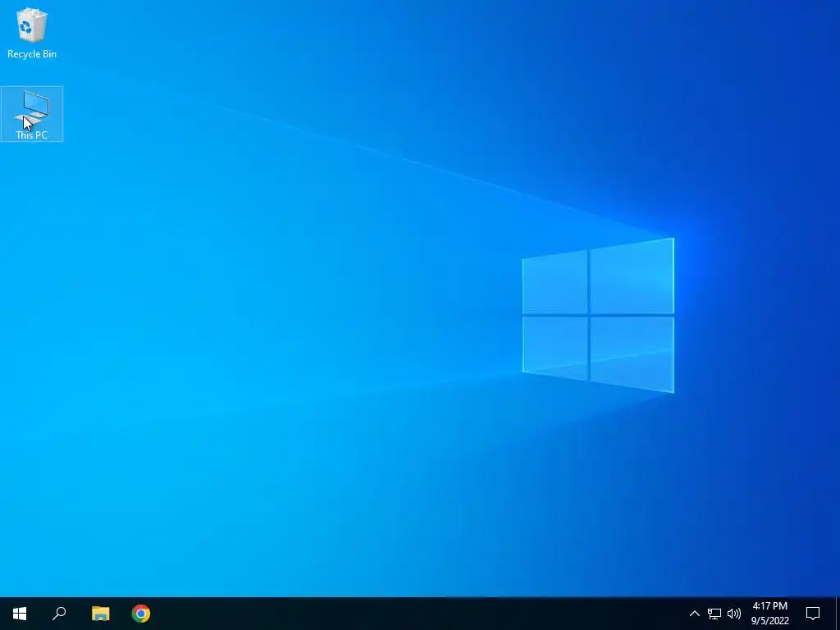
Task: Open the Action Center notifications icon
Action: coord(813,614)
